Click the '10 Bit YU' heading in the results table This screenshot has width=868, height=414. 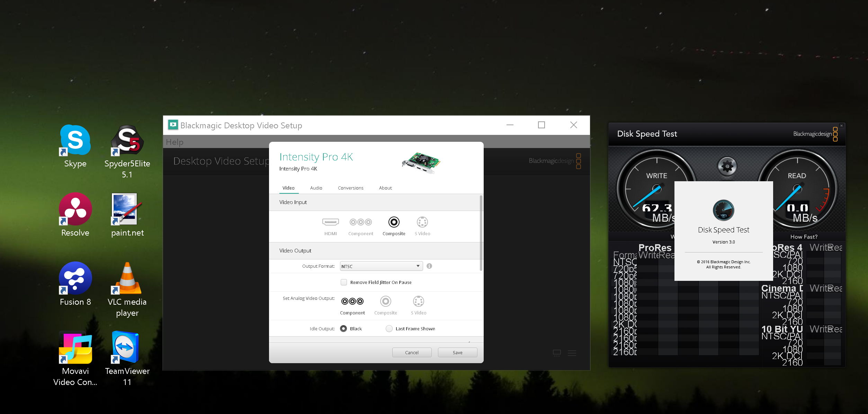point(782,329)
